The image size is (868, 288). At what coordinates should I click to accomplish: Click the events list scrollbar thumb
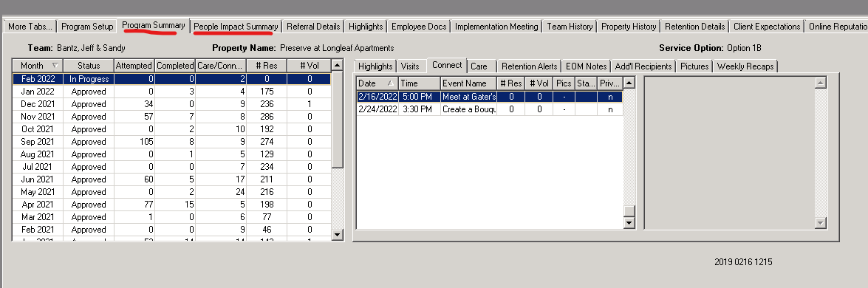click(629, 211)
